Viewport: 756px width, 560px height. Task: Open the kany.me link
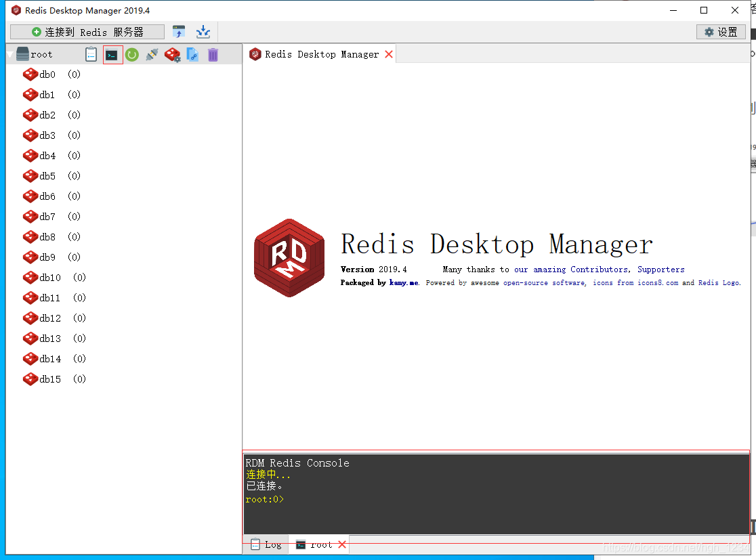(x=404, y=282)
